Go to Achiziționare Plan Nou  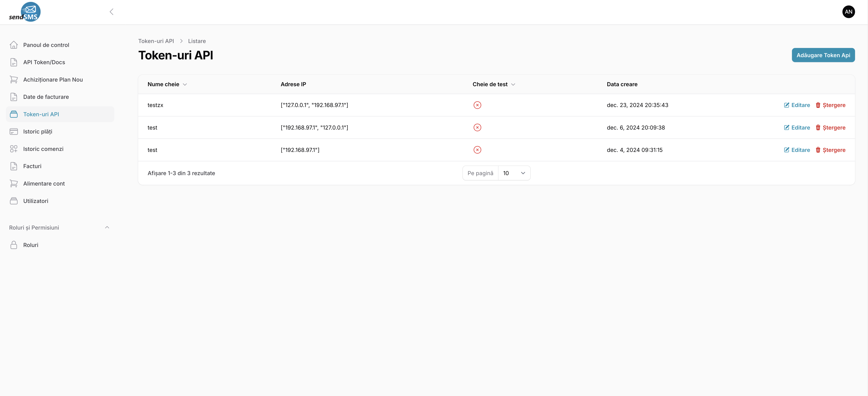coord(60,80)
